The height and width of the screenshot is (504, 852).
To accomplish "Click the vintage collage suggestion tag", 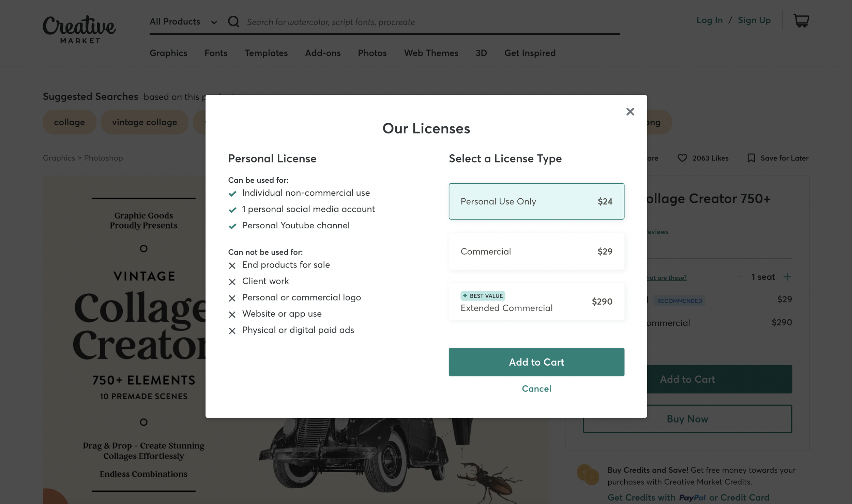I will (x=144, y=122).
